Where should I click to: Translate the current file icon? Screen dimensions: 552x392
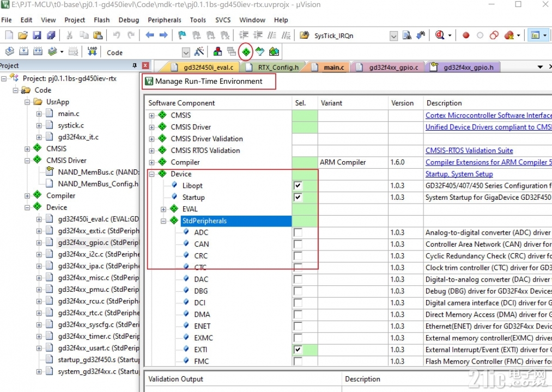[10, 52]
